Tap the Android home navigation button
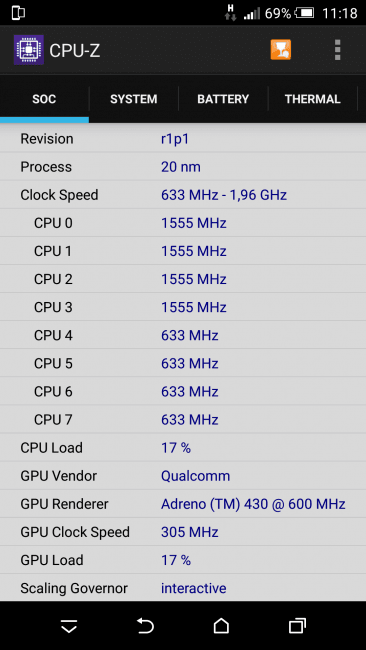This screenshot has height=650, width=366. pos(221,625)
